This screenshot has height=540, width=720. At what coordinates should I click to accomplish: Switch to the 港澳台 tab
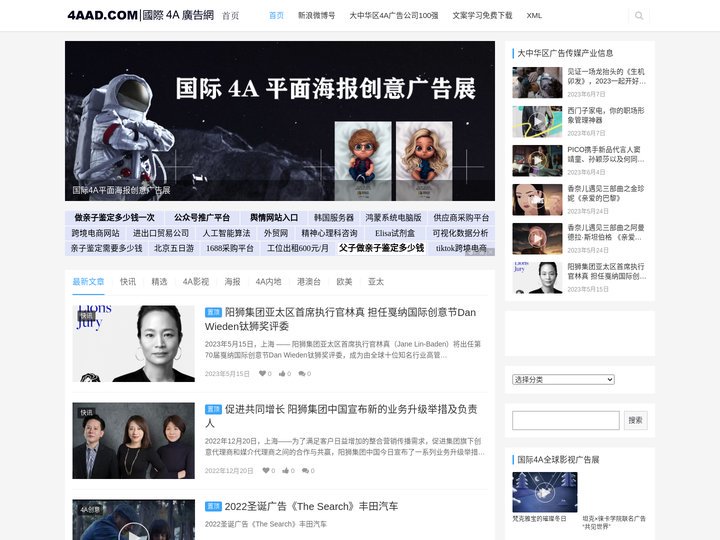point(309,281)
